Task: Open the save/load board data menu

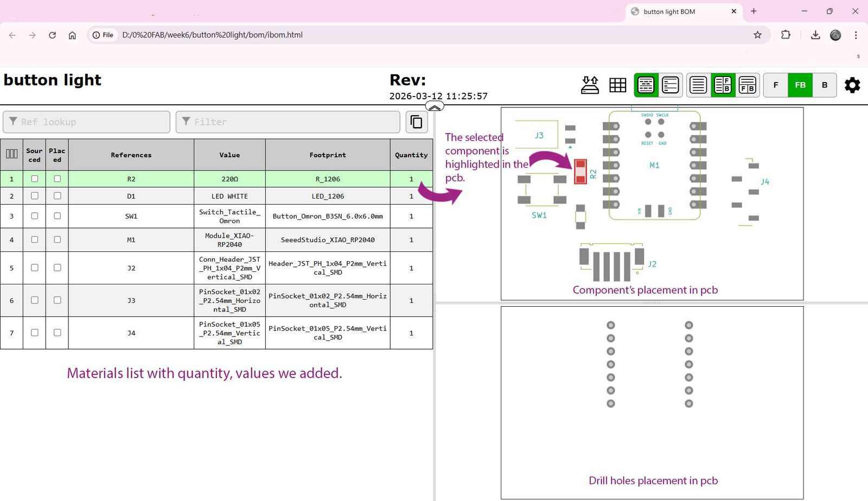Action: [590, 85]
